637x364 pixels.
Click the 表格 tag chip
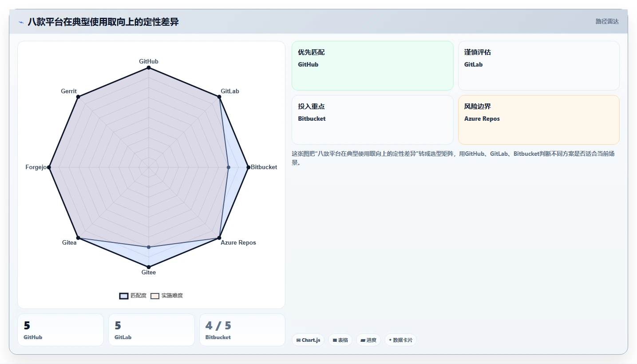coord(340,340)
